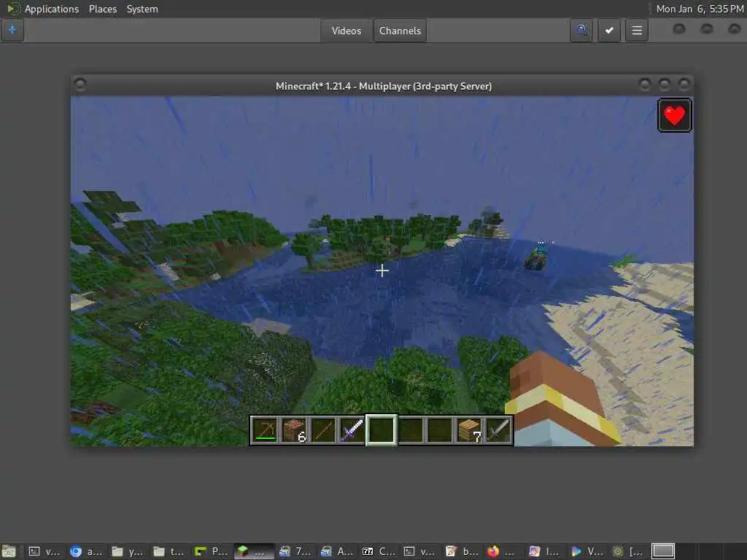This screenshot has width=747, height=560.
Task: Open second terminal 'v...' entry beside Firefox
Action: click(x=419, y=551)
